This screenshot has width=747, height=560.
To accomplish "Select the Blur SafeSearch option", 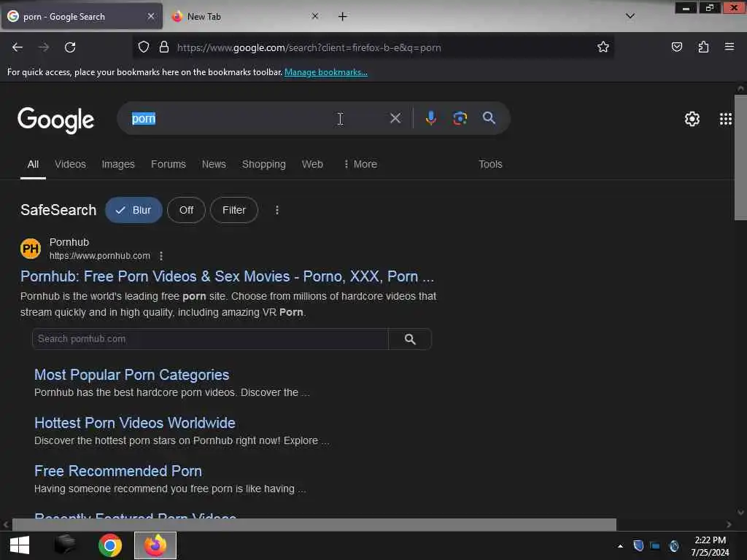I will click(x=134, y=210).
